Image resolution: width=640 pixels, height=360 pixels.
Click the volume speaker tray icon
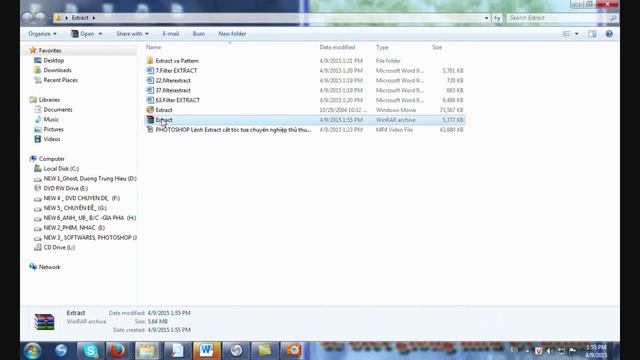pos(550,351)
